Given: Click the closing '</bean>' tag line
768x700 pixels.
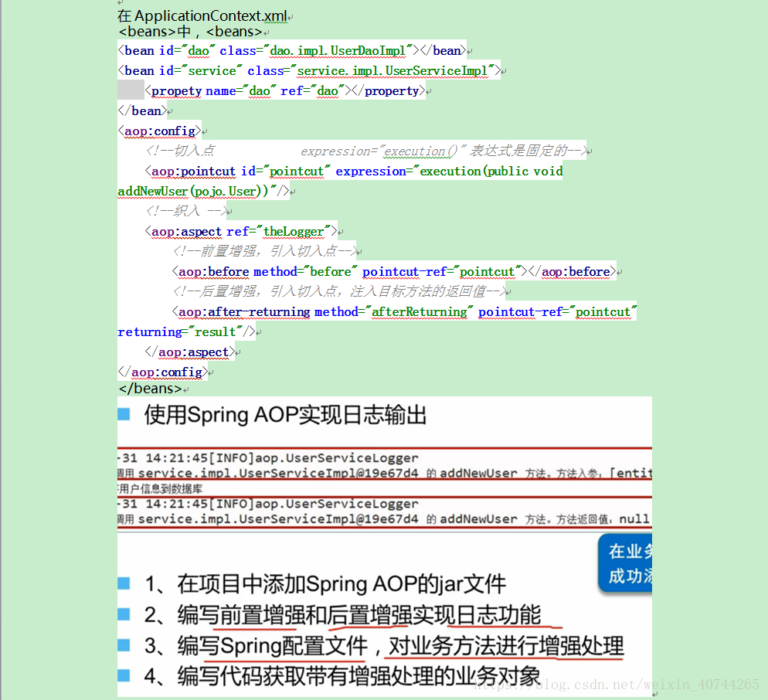Looking at the screenshot, I should tap(142, 110).
